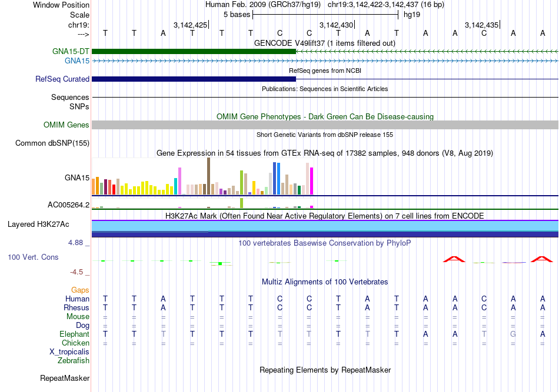Select the Chicken species label

[75, 343]
